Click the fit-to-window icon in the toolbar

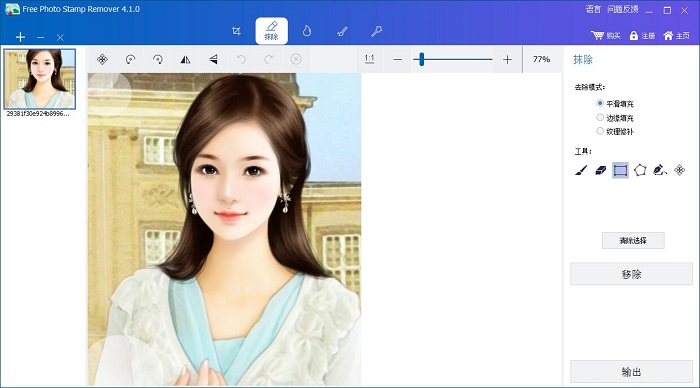tap(102, 59)
